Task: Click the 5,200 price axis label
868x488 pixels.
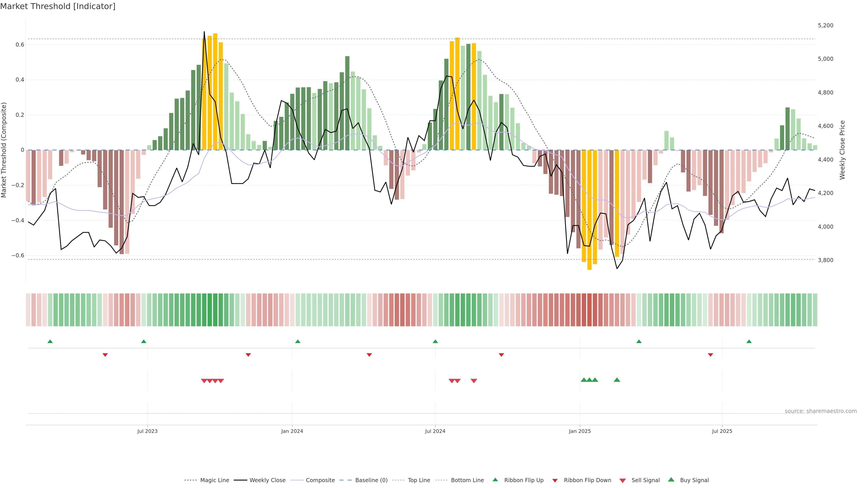Action: [826, 25]
